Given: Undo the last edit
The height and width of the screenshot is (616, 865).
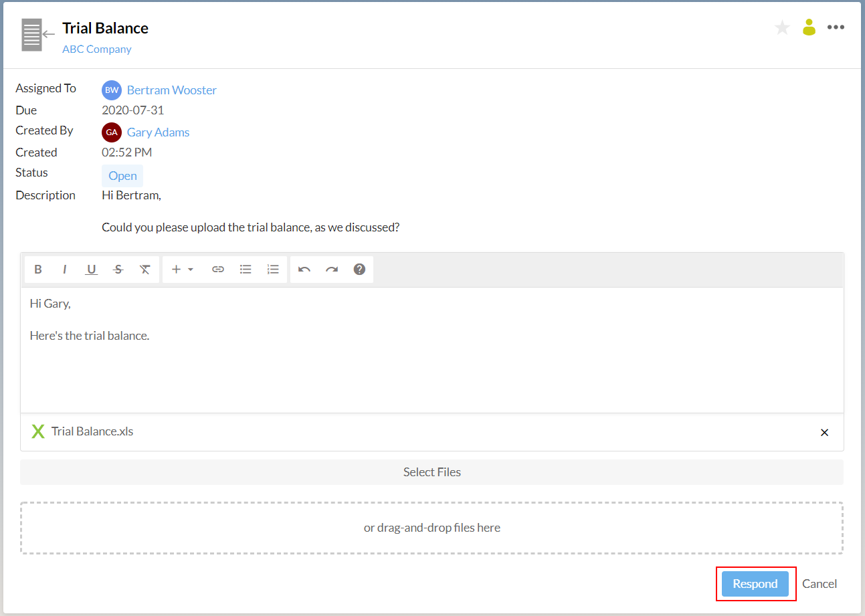Looking at the screenshot, I should coord(304,269).
